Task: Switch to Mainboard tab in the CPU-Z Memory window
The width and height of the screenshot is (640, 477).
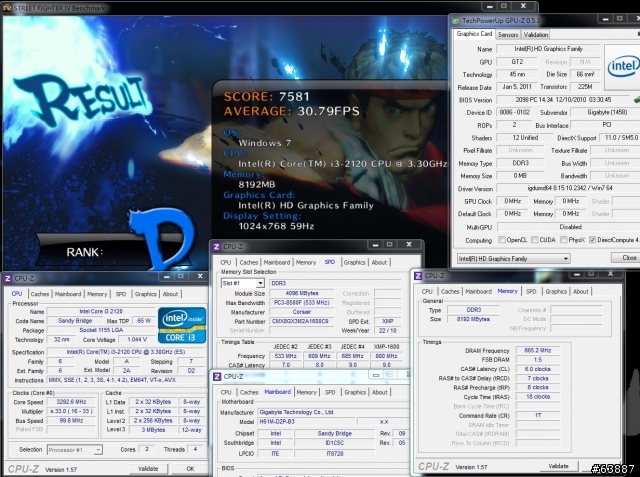Action: 478,291
